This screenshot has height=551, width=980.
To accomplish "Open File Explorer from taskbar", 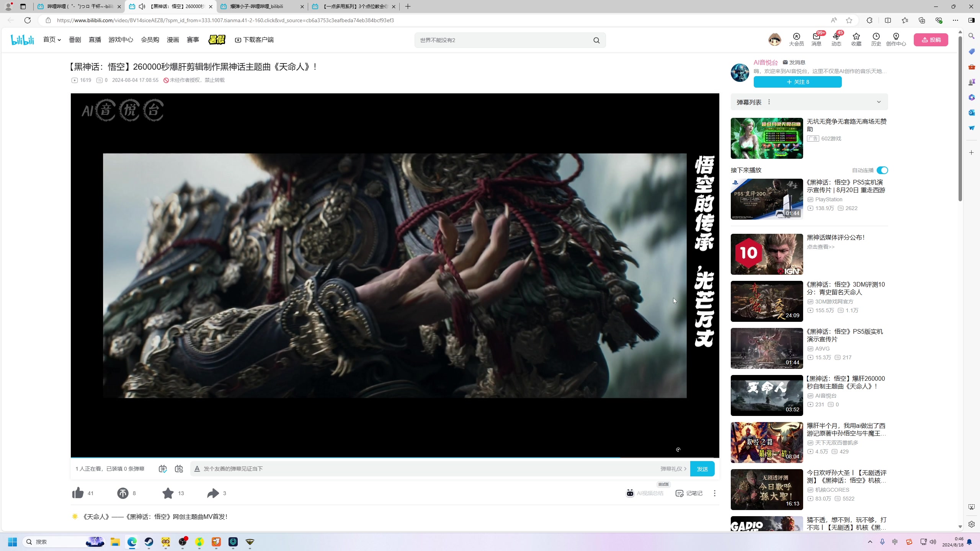I will pos(115,541).
